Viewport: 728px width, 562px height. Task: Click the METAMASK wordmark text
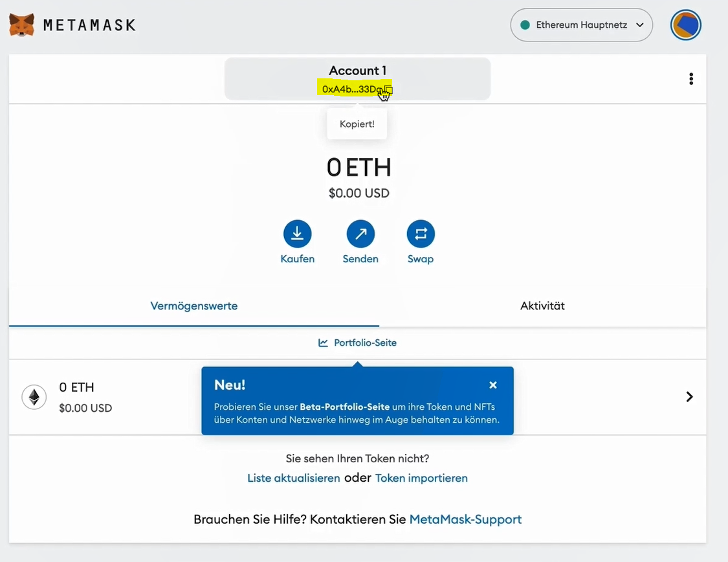click(x=89, y=25)
